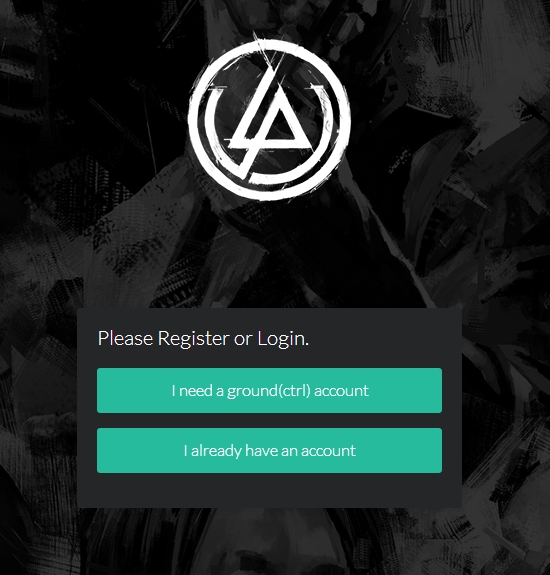Choose "I already have an account"
Screen dimensions: 550x575
point(270,450)
